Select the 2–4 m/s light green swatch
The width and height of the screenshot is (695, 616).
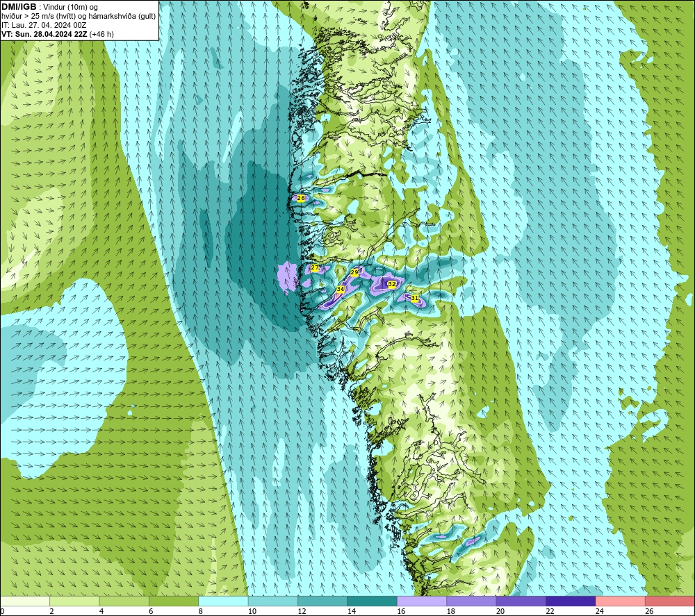point(74,601)
